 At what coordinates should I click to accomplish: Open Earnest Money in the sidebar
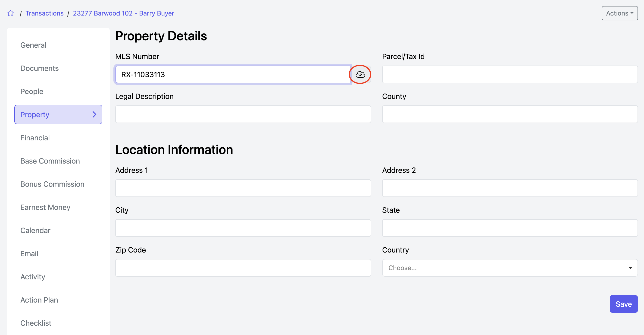click(x=45, y=207)
